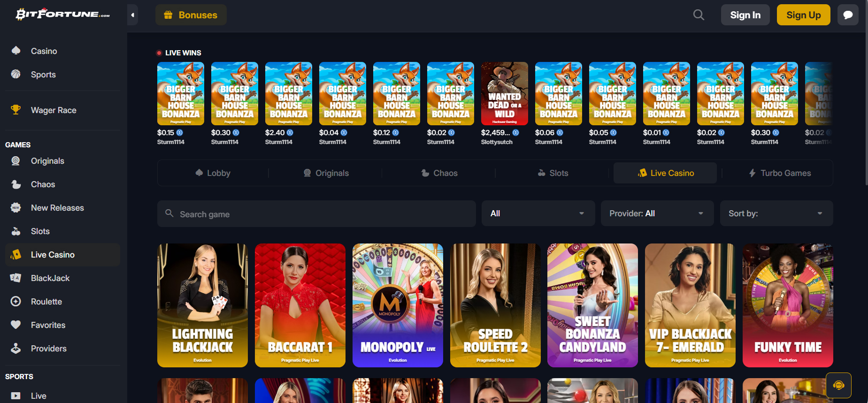Open the Bonuses gift button
The image size is (868, 403).
tap(191, 15)
